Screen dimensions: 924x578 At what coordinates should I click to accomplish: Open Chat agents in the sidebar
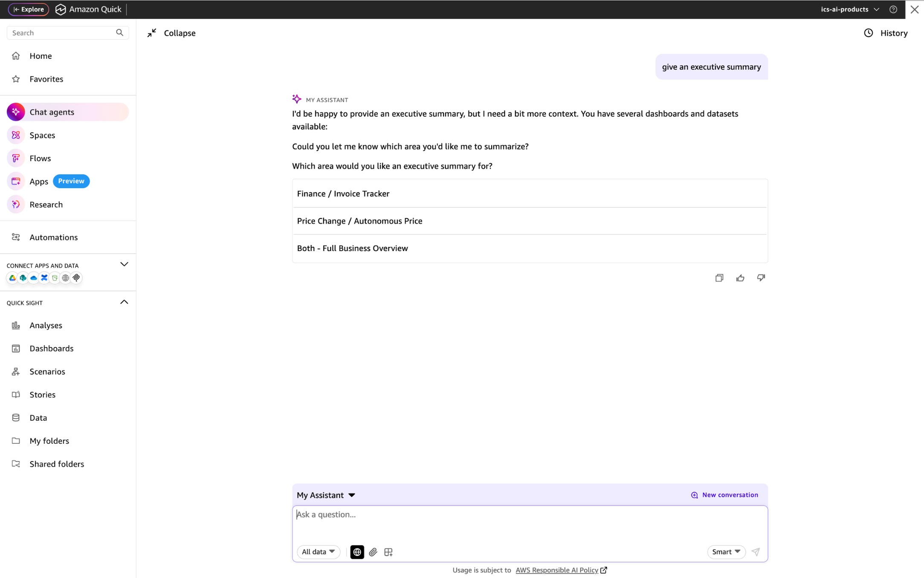pyautogui.click(x=68, y=112)
